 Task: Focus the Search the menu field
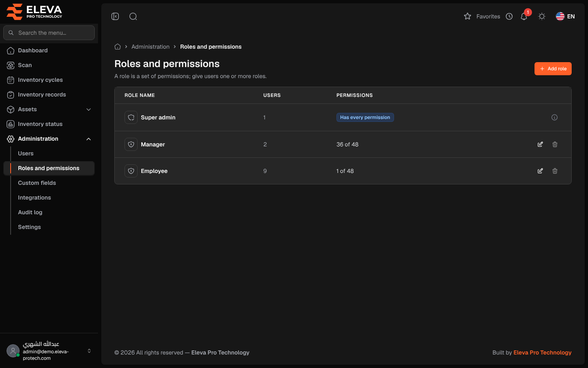point(49,33)
